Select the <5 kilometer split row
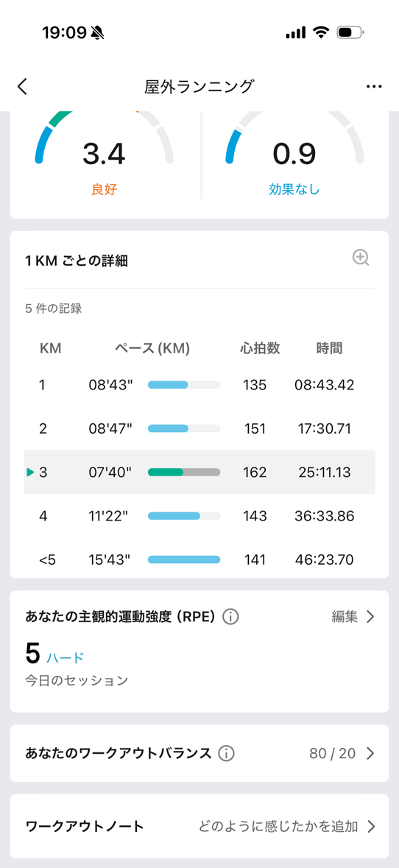 click(199, 559)
